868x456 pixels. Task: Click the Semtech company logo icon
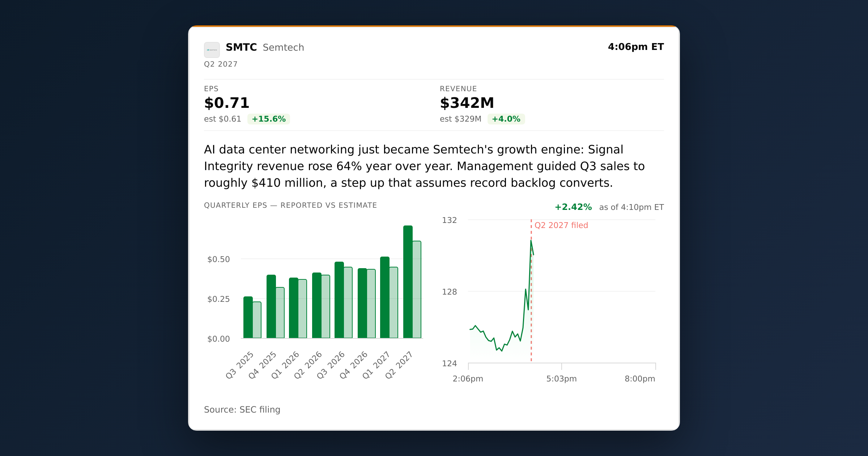tap(212, 50)
